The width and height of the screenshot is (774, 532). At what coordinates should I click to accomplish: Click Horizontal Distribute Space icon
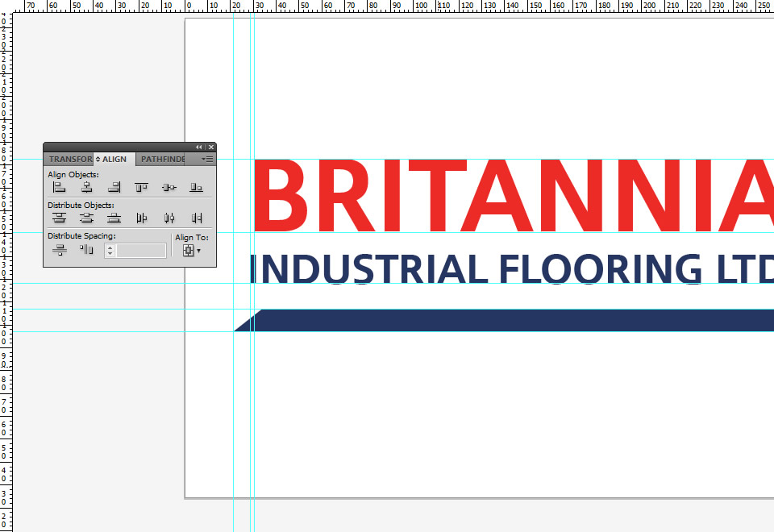click(86, 250)
